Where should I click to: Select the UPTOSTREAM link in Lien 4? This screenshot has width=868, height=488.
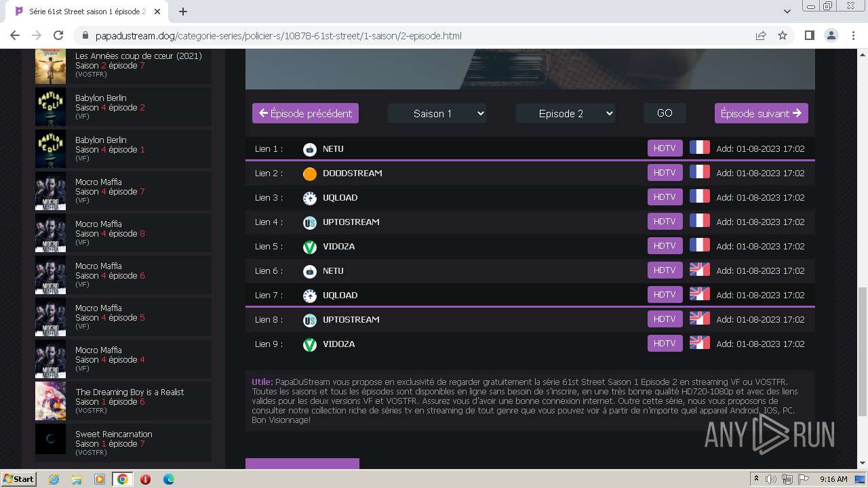pos(351,222)
